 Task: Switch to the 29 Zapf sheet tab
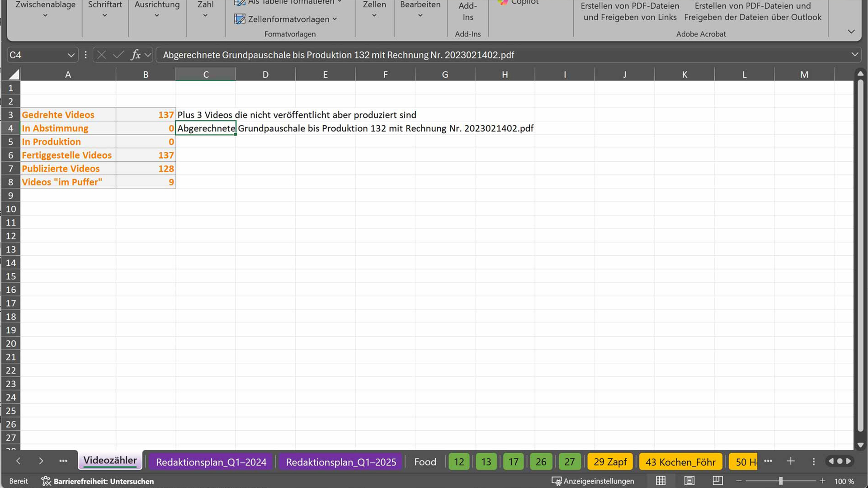click(x=610, y=462)
